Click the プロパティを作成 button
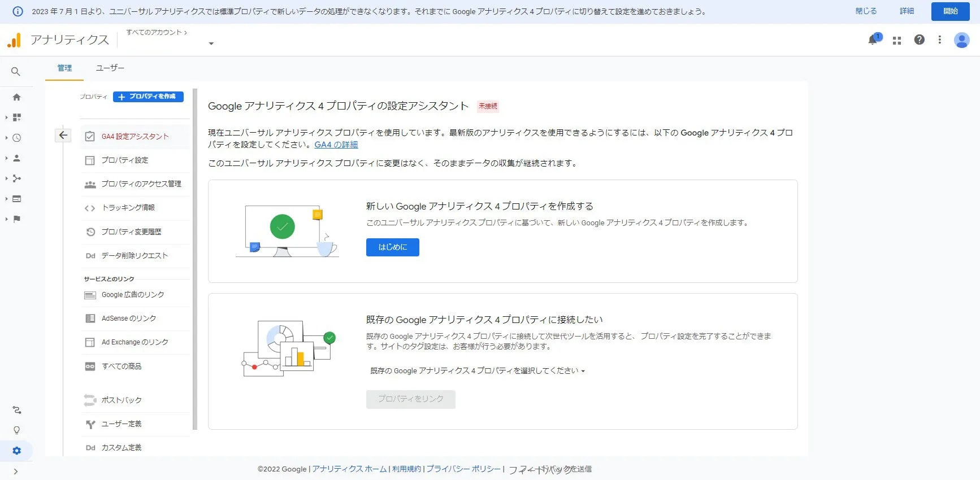 click(x=148, y=97)
